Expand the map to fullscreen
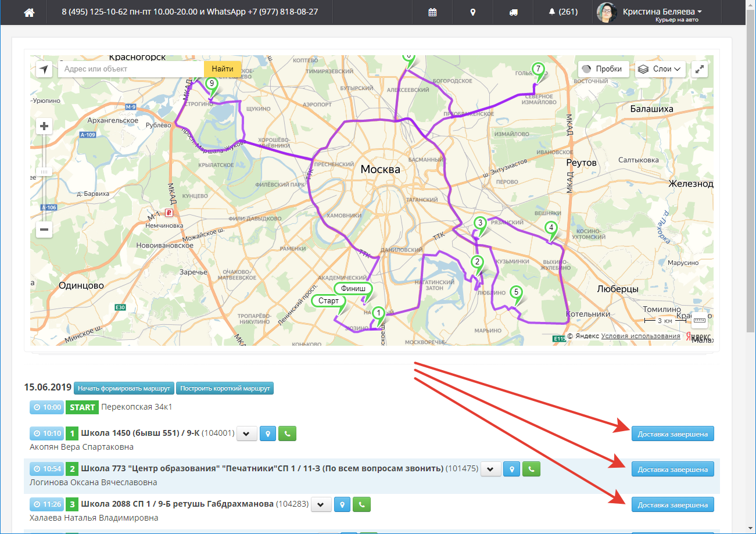Viewport: 756px width, 534px height. [x=700, y=69]
